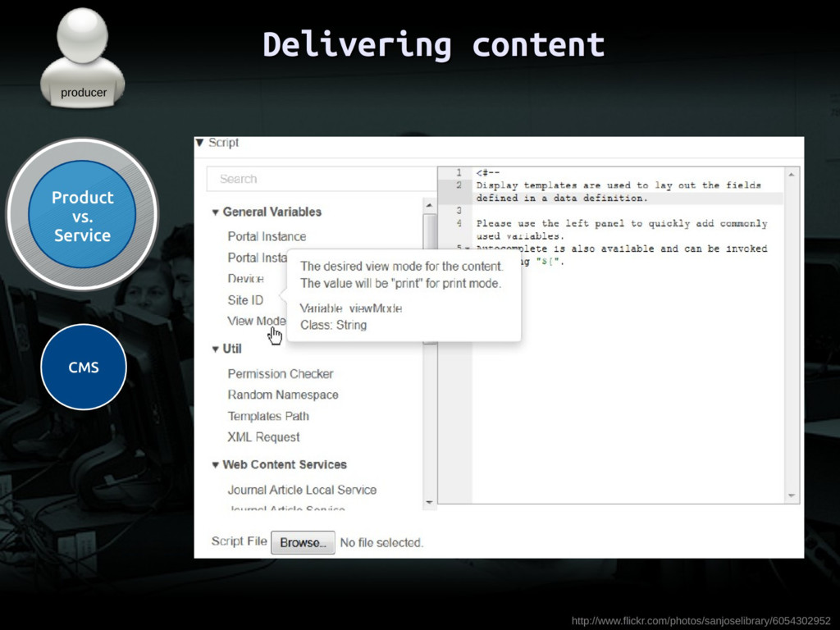This screenshot has height=630, width=840.
Task: Click the code editor scroll down arrow
Action: tap(792, 495)
